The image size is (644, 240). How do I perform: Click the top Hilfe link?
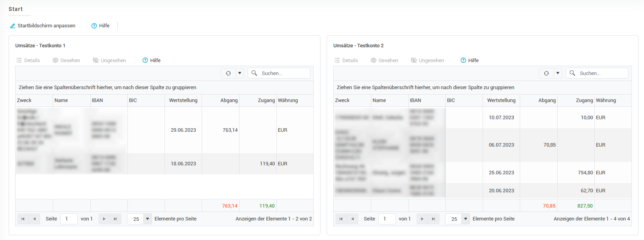coord(100,26)
